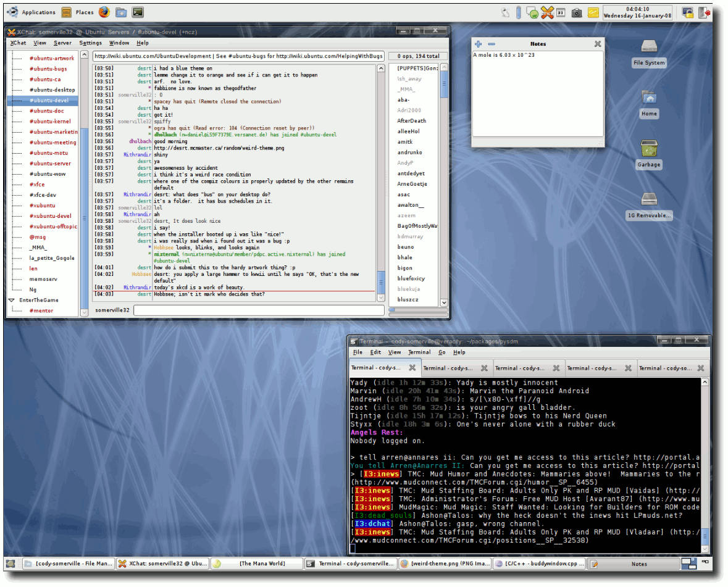Click the log out icon in the top panel
This screenshot has width=728, height=587.
pos(705,12)
